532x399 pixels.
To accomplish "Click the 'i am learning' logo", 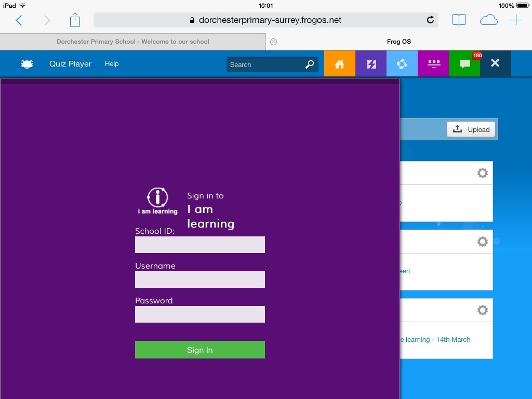I will [158, 201].
